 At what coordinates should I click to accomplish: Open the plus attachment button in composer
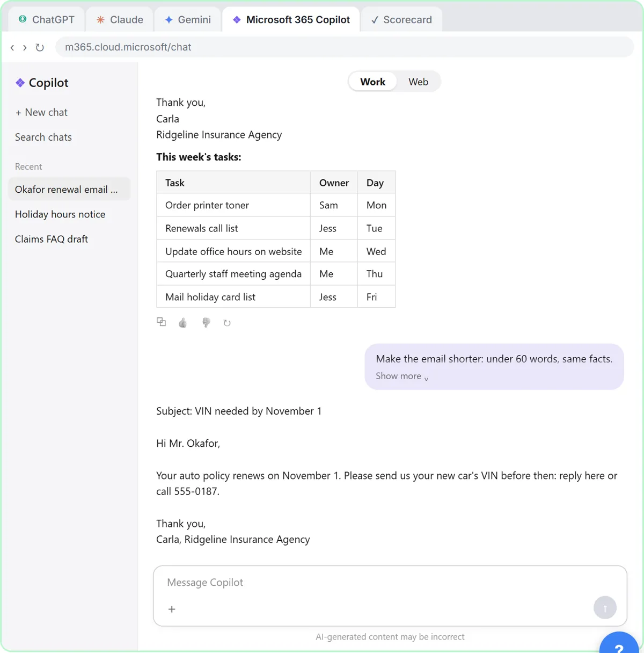(x=172, y=609)
